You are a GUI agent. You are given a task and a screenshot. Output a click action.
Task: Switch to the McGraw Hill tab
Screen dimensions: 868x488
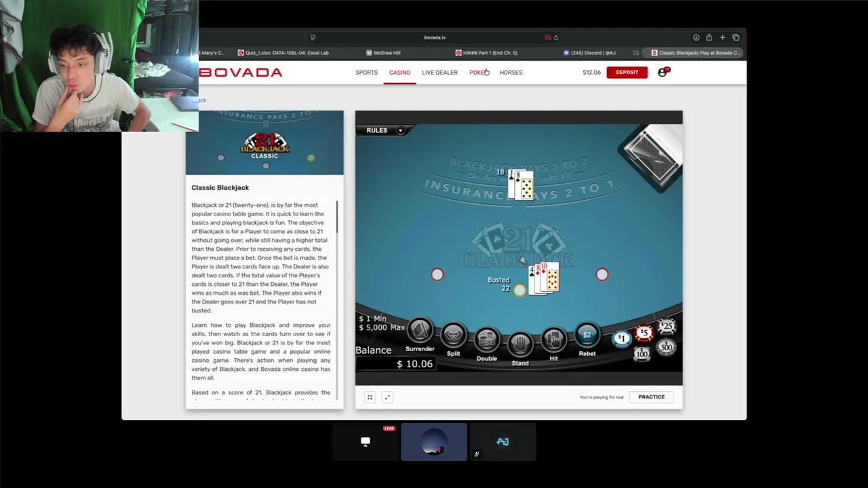(383, 53)
